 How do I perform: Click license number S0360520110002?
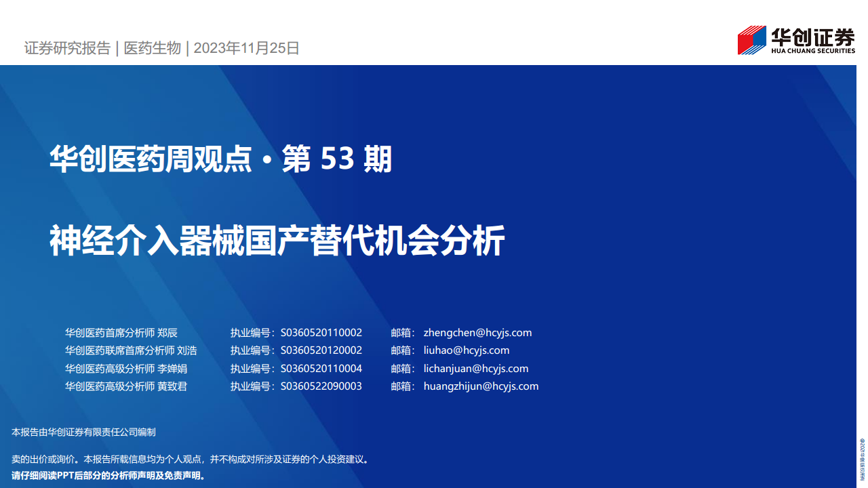click(x=321, y=333)
